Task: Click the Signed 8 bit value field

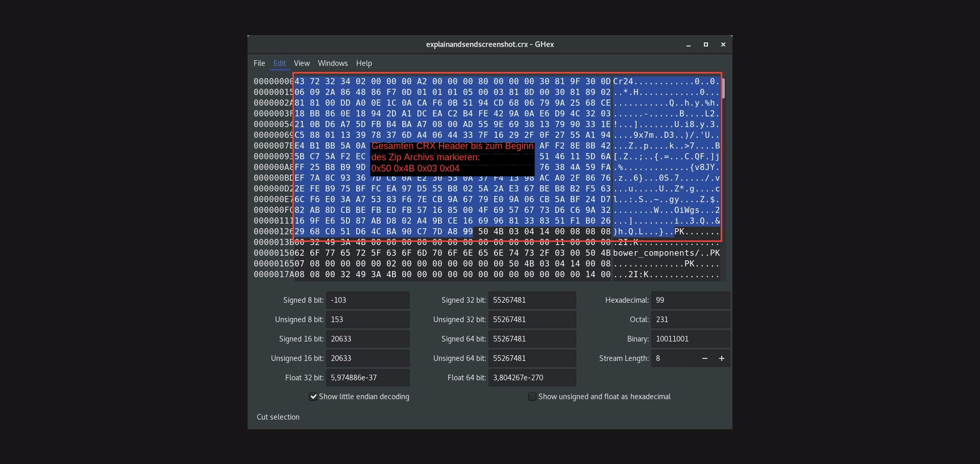Action: pos(367,300)
